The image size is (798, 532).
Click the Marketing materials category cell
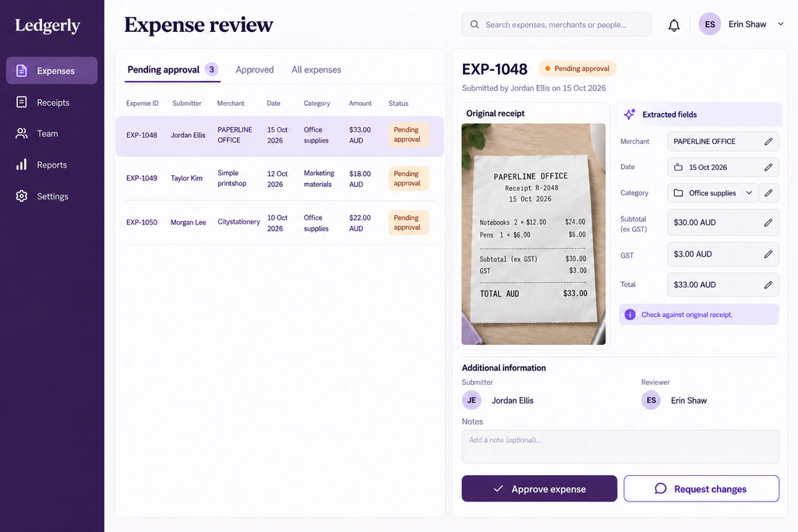click(x=319, y=178)
